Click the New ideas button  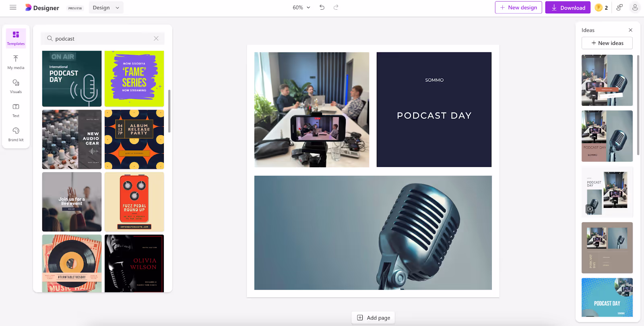(607, 43)
